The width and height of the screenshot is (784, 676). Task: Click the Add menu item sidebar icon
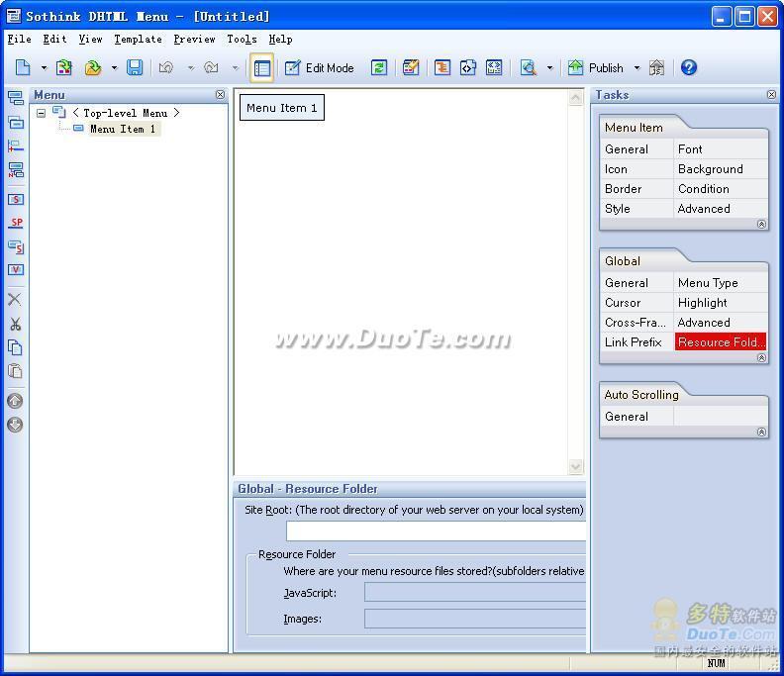pyautogui.click(x=16, y=98)
